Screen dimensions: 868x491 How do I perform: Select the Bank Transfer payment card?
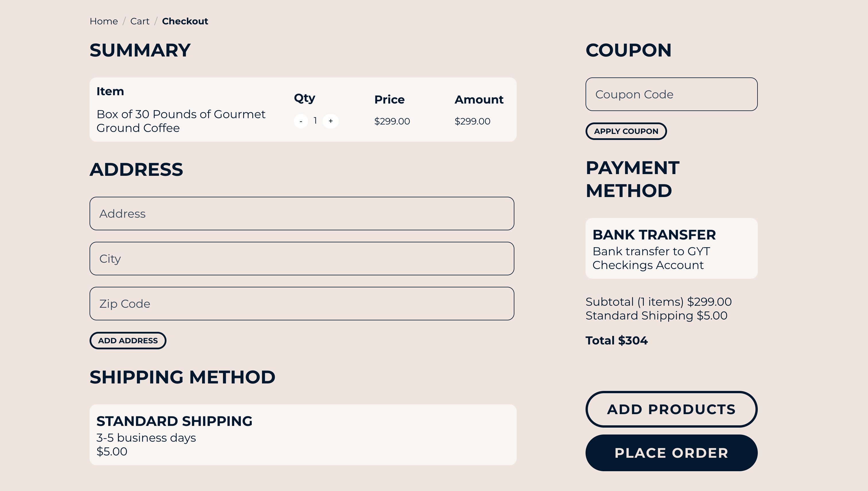[x=671, y=248]
